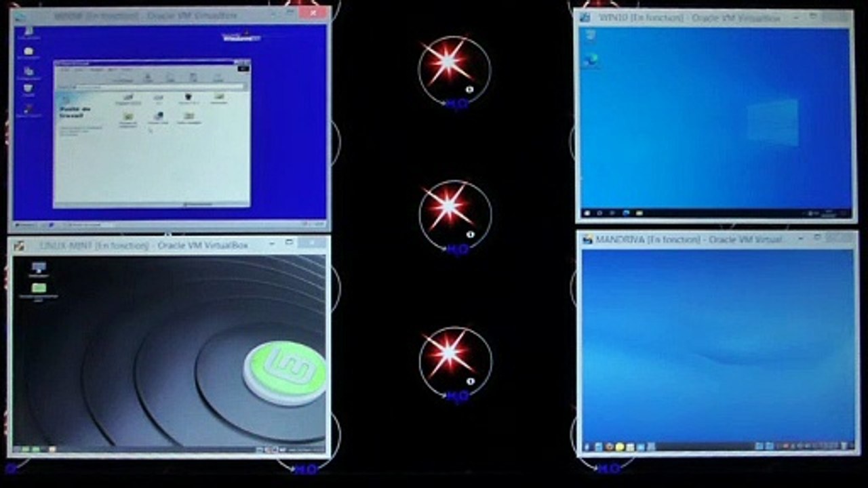Maximize the LINUX-MINT VirtualBox window
This screenshot has width=868, height=488.
tap(290, 242)
